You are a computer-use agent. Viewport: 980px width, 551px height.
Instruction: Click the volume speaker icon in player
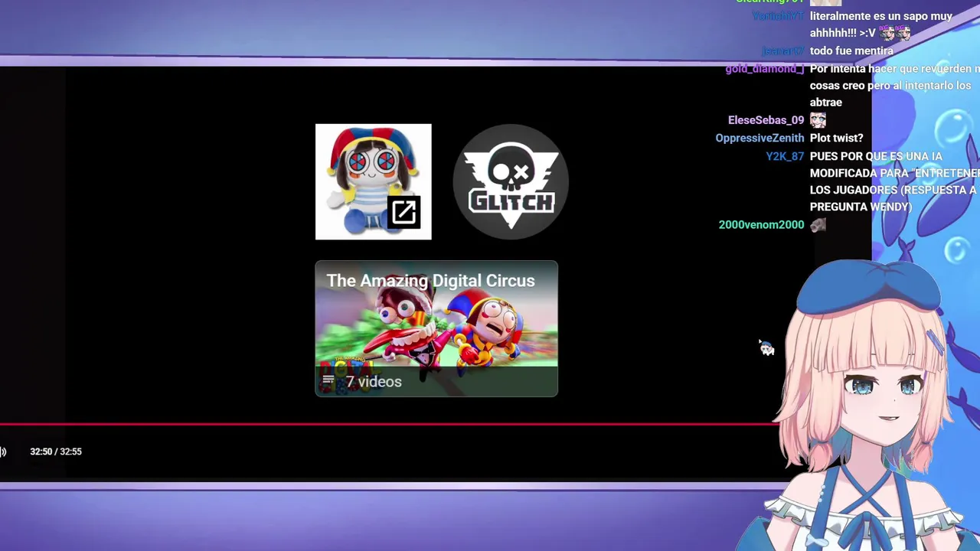pyautogui.click(x=3, y=452)
